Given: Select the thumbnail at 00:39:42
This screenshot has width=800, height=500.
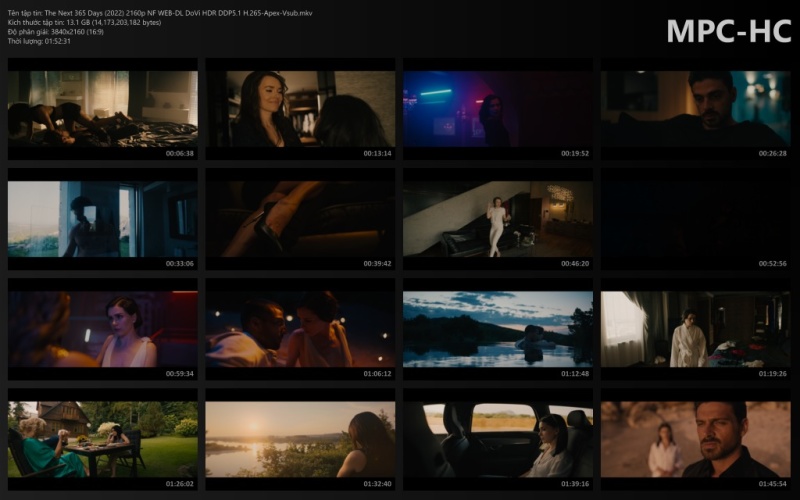Looking at the screenshot, I should [x=300, y=219].
